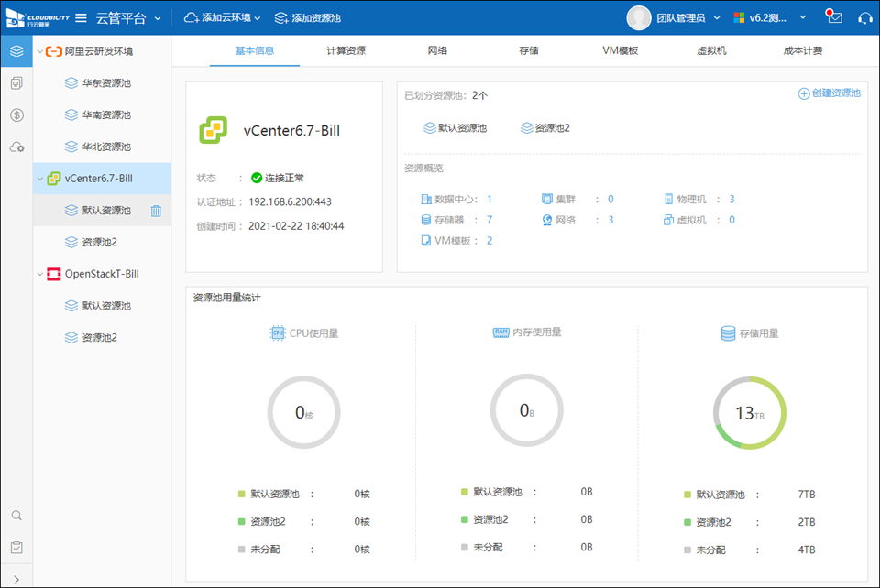Image resolution: width=880 pixels, height=588 pixels.
Task: Collapse the OpenStackT-Bill tree node
Action: (39, 274)
